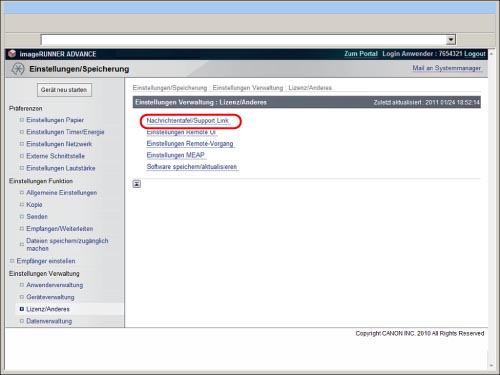Screen dimensions: 500x375
Task: Open Nachrichtentafel/Support Link
Action: [188, 121]
